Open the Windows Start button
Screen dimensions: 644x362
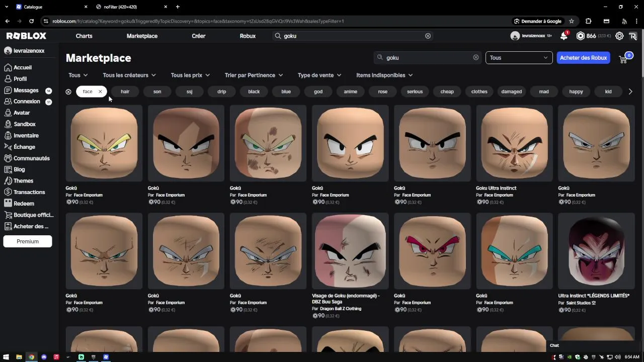tap(6, 357)
